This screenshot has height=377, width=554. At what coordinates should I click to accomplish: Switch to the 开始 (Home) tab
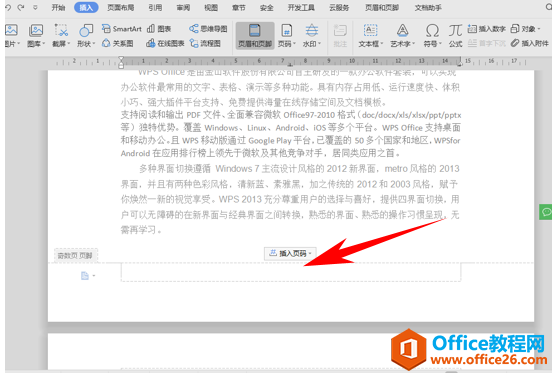click(x=58, y=7)
